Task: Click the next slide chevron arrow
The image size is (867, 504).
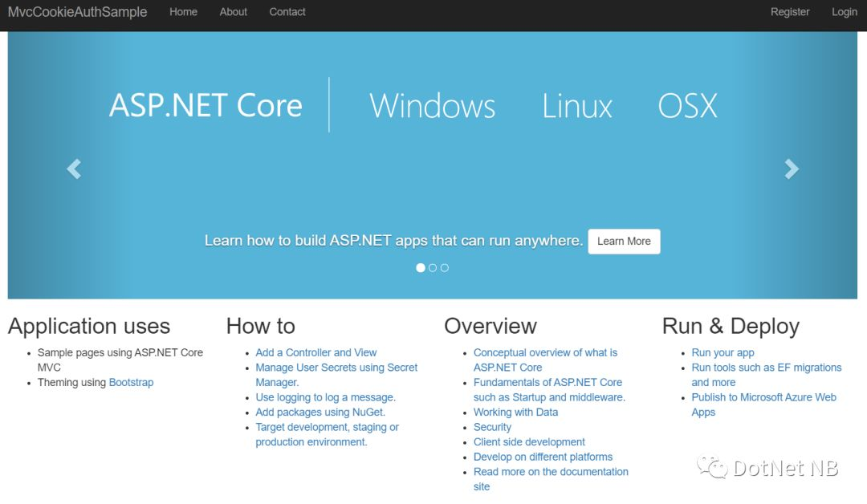Action: (x=792, y=169)
